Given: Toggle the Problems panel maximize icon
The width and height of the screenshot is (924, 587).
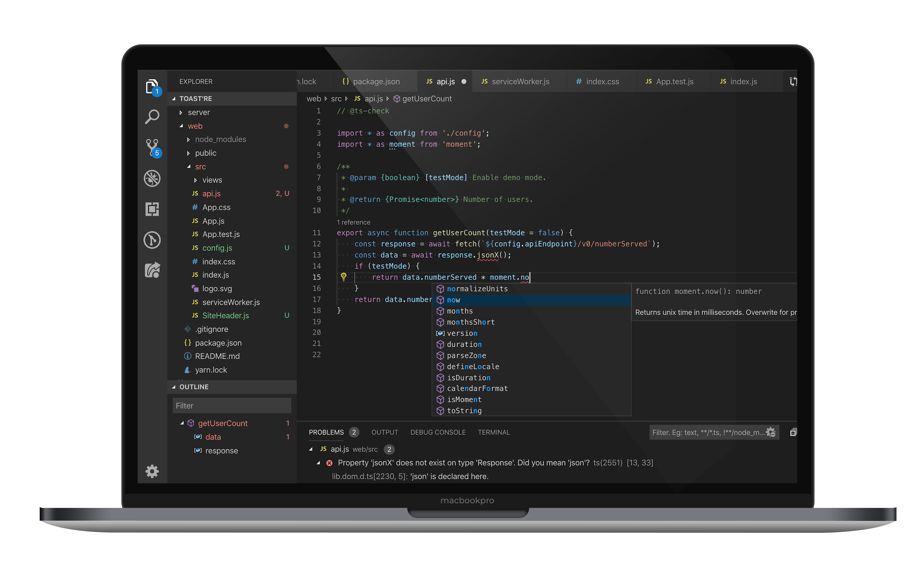Looking at the screenshot, I should pyautogui.click(x=793, y=432).
